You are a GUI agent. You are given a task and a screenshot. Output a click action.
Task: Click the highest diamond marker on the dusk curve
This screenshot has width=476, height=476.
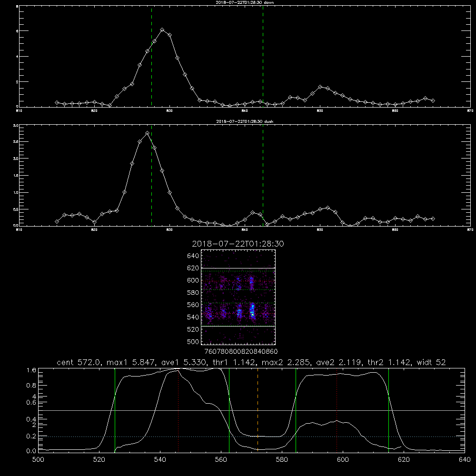pos(147,133)
